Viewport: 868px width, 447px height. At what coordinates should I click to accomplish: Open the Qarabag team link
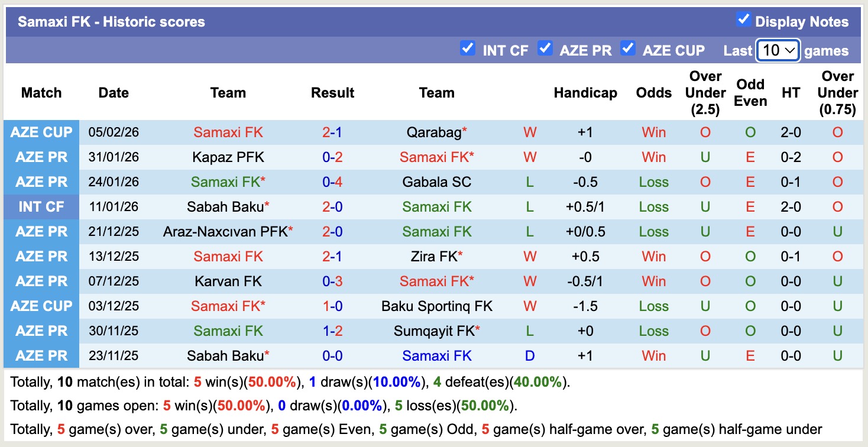click(434, 132)
